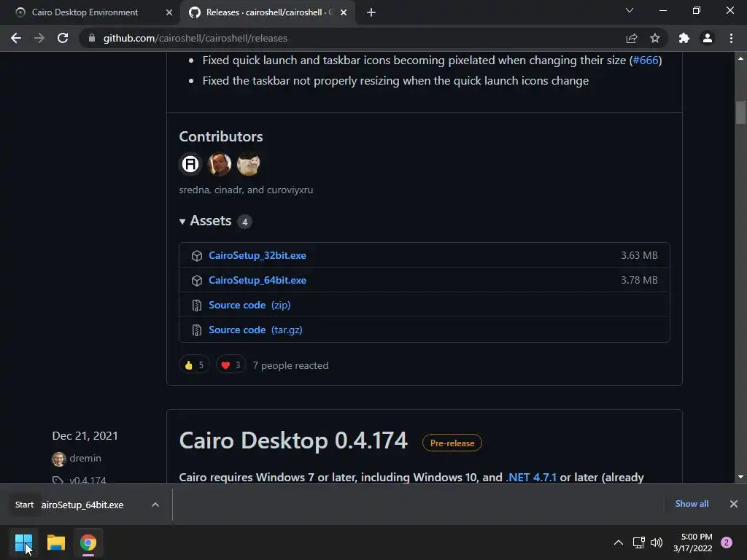Share this page via share icon
This screenshot has height=560, width=747.
(x=632, y=38)
